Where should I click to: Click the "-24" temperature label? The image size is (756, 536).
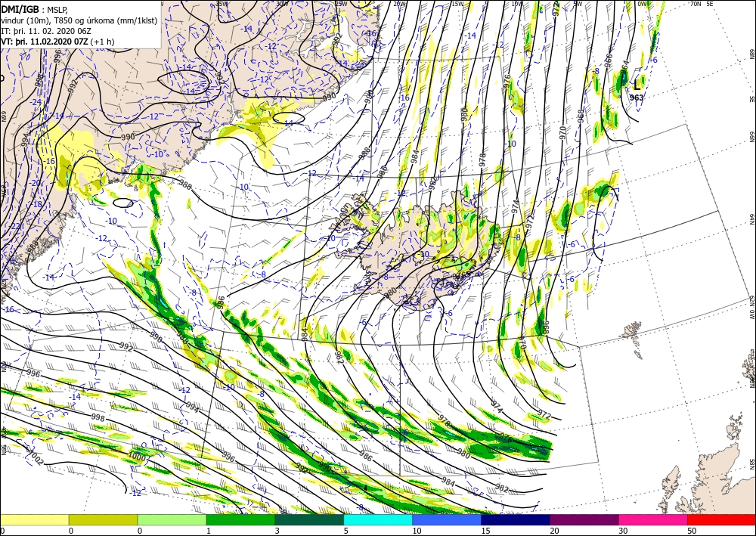(36, 102)
